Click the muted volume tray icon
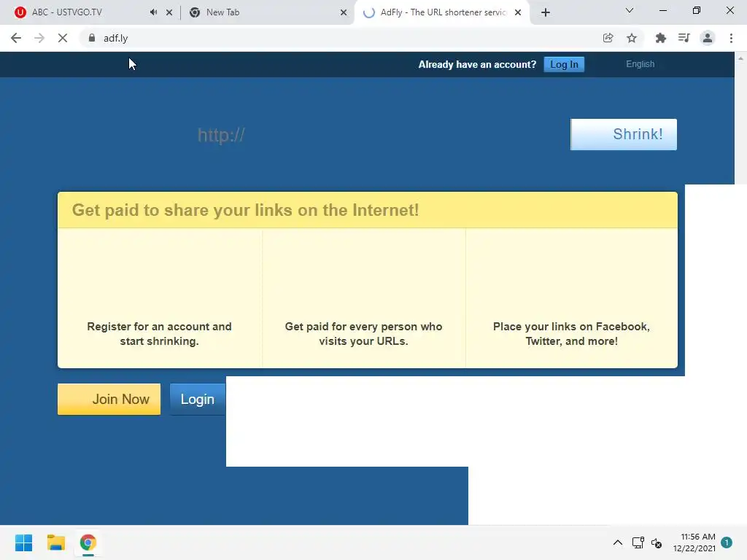The image size is (747, 560). tap(657, 542)
